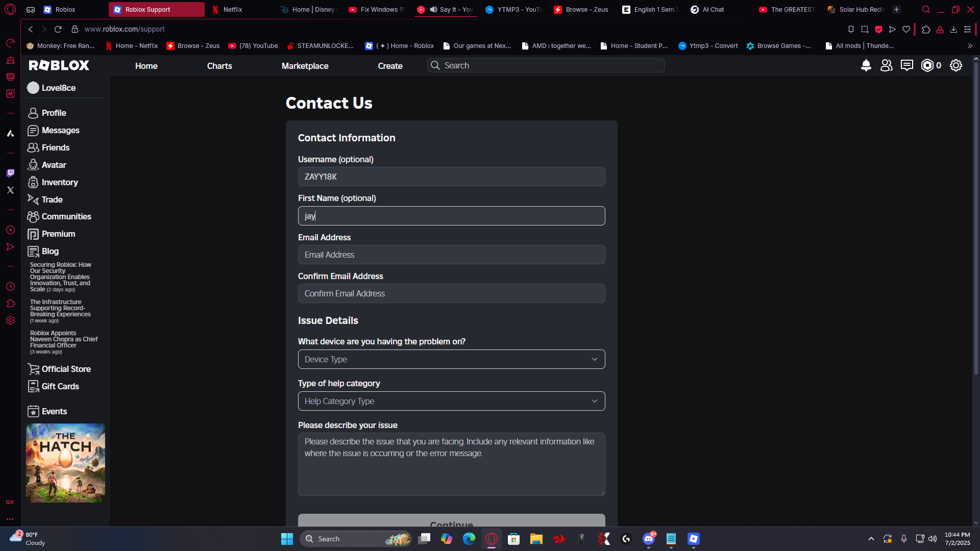
Task: Open the Ytmp3 - Convert bookmark
Action: 708,46
